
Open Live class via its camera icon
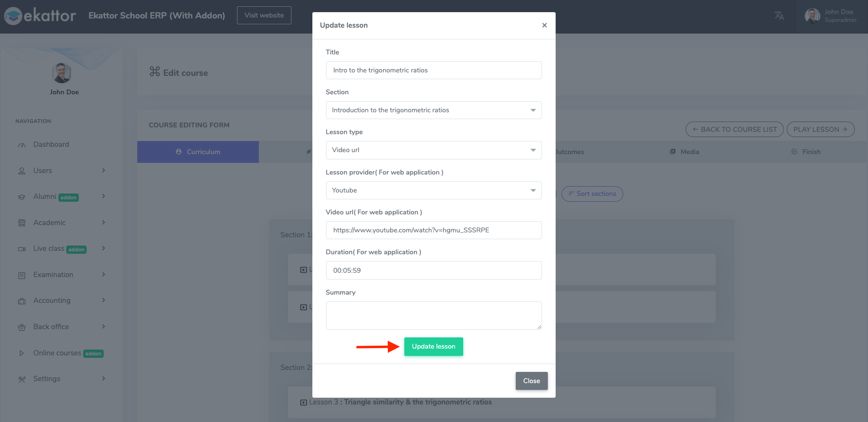coord(21,248)
